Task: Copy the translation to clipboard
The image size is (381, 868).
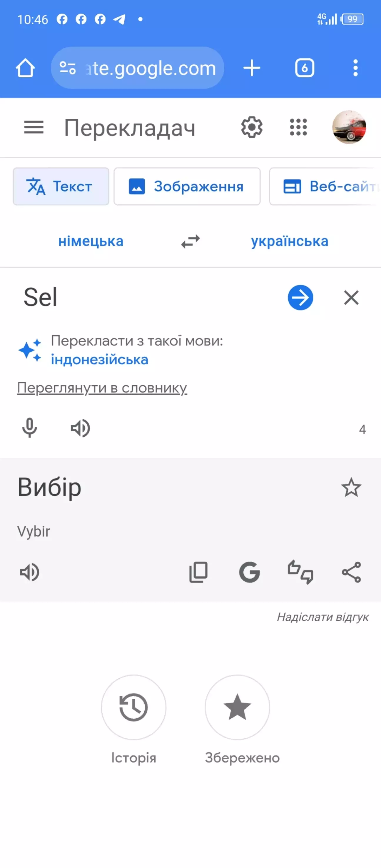Action: 198,572
